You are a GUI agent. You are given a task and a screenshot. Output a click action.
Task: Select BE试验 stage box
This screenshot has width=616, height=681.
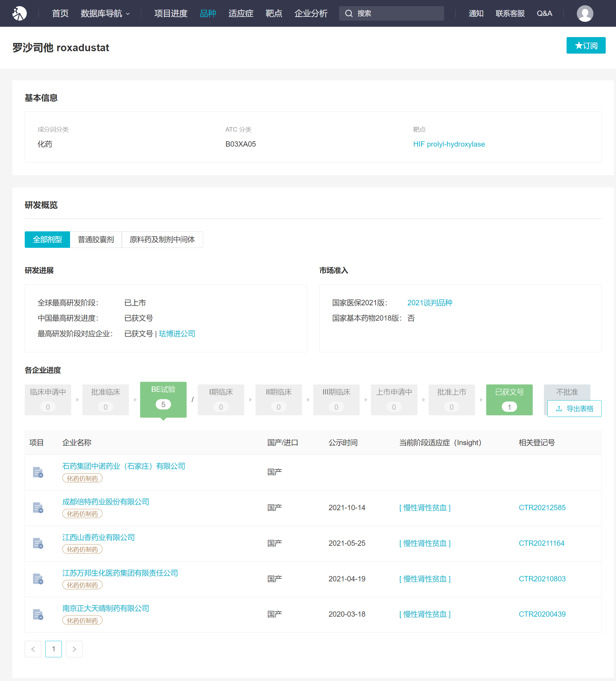tap(163, 400)
